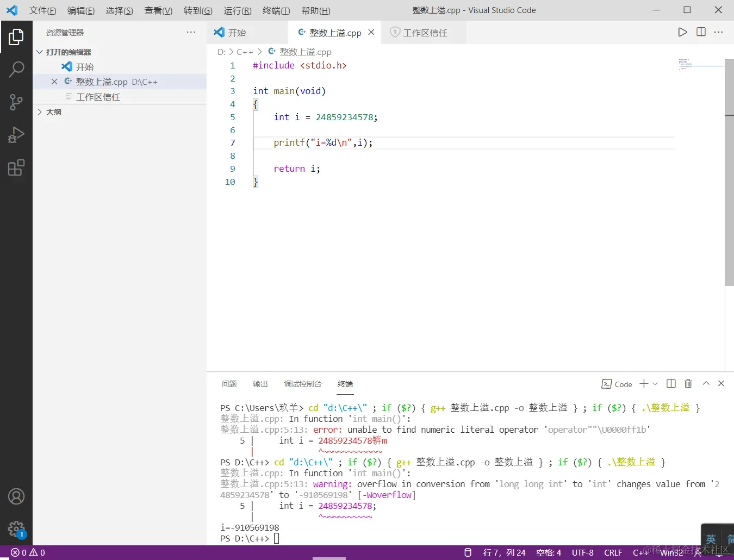Image resolution: width=734 pixels, height=560 pixels.
Task: Open the Search view in activity bar
Action: [16, 69]
